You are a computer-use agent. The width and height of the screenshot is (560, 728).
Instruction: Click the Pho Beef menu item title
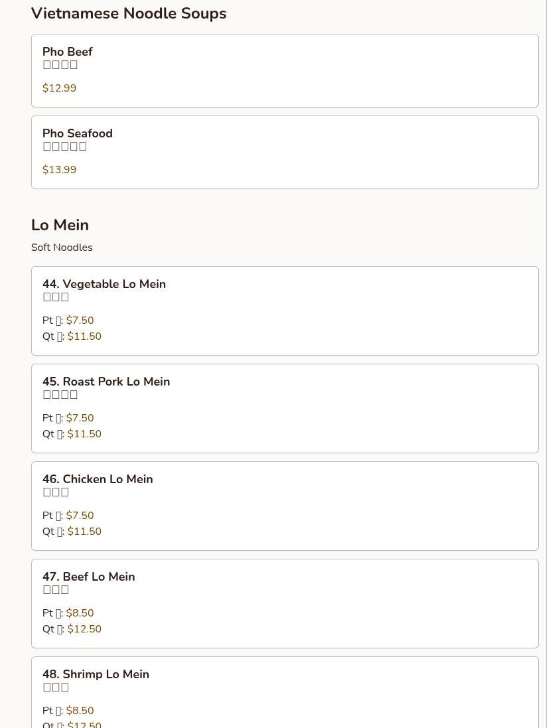coord(67,52)
